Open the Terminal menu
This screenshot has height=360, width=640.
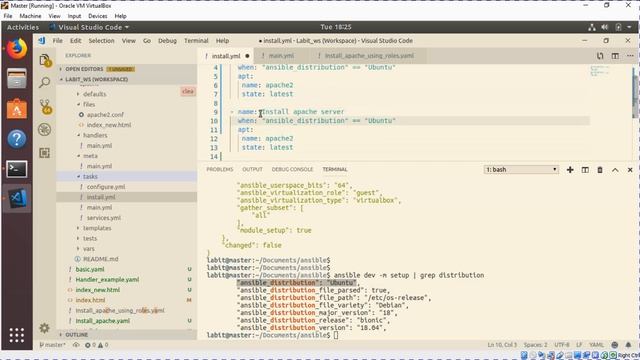pos(196,41)
